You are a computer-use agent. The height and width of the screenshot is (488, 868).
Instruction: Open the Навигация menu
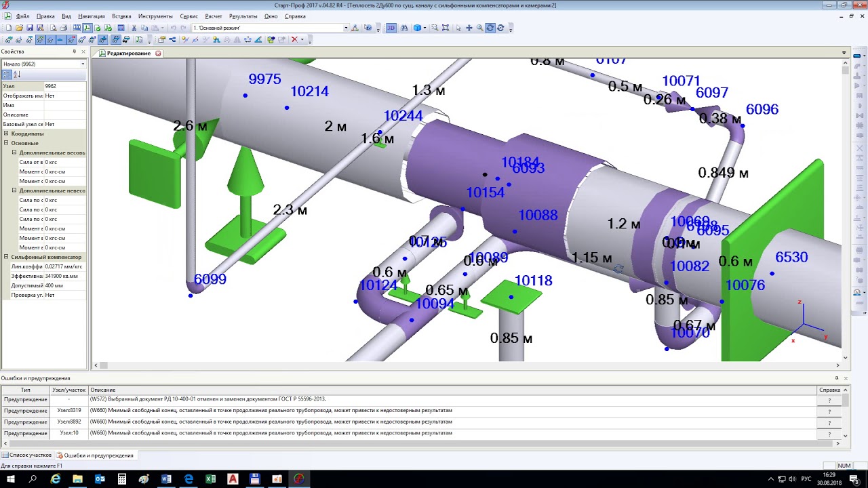coord(91,16)
